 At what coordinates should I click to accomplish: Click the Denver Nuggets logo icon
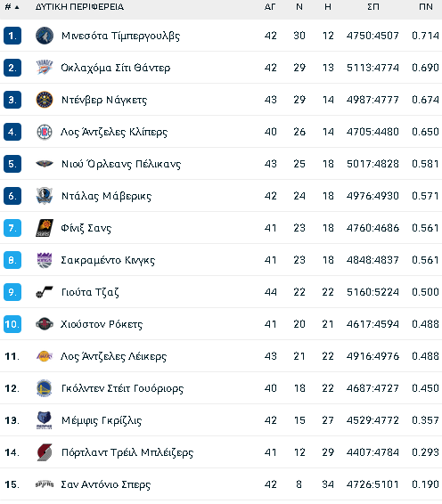[x=45, y=100]
